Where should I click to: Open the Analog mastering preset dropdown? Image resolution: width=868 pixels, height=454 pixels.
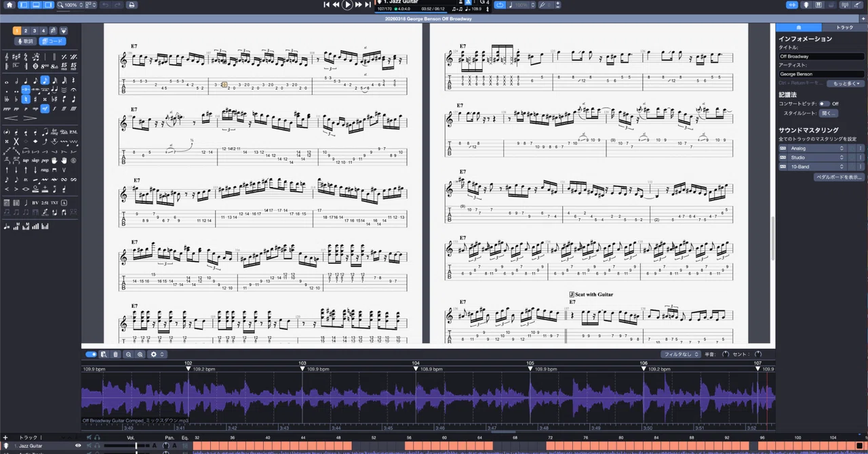(818, 148)
